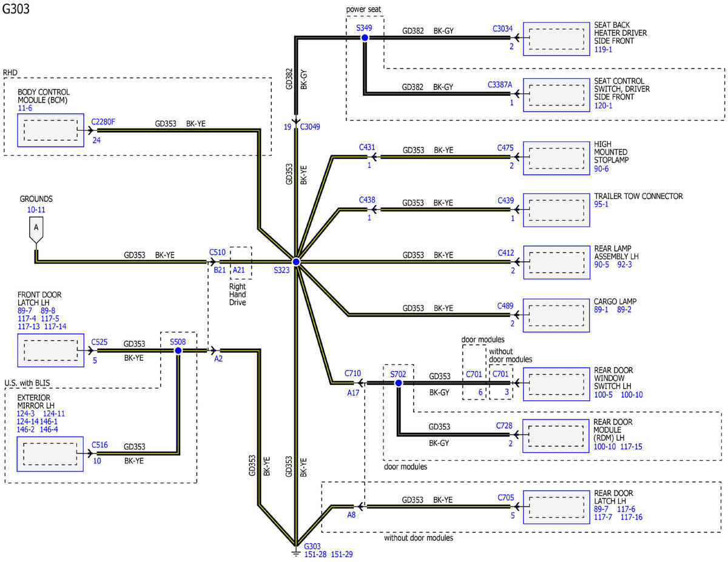Jump to connector C710
728x562 pixels.
pos(352,373)
